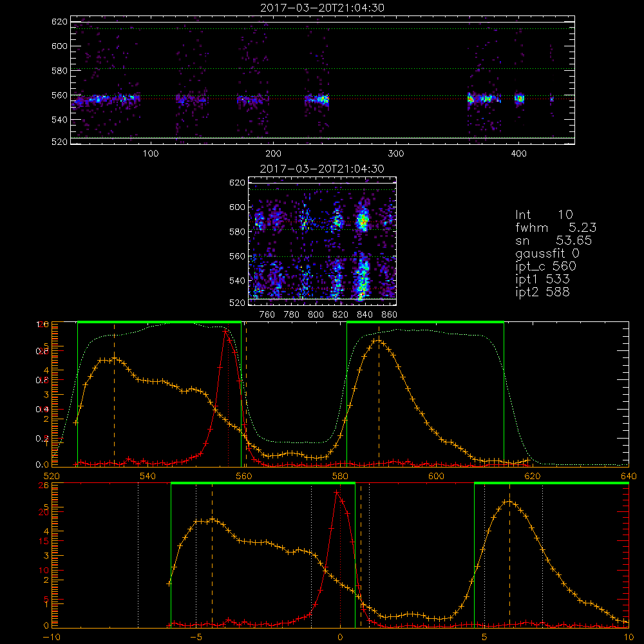Click x-axis label 560 on upper profile plot

point(244,476)
